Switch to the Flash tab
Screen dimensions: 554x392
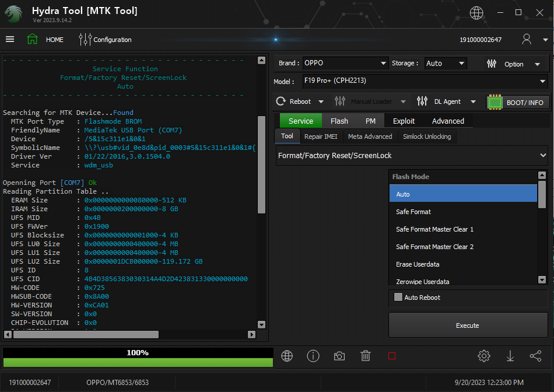(339, 121)
